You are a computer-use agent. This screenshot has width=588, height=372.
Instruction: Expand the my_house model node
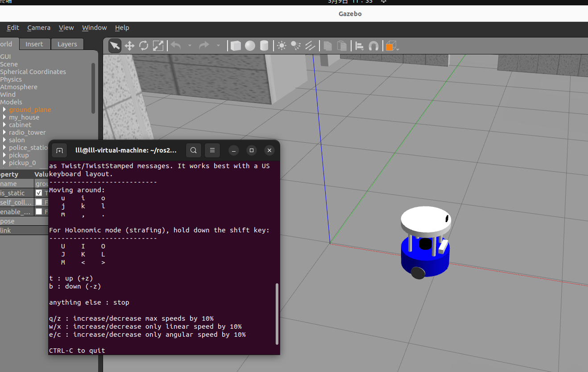[4, 117]
